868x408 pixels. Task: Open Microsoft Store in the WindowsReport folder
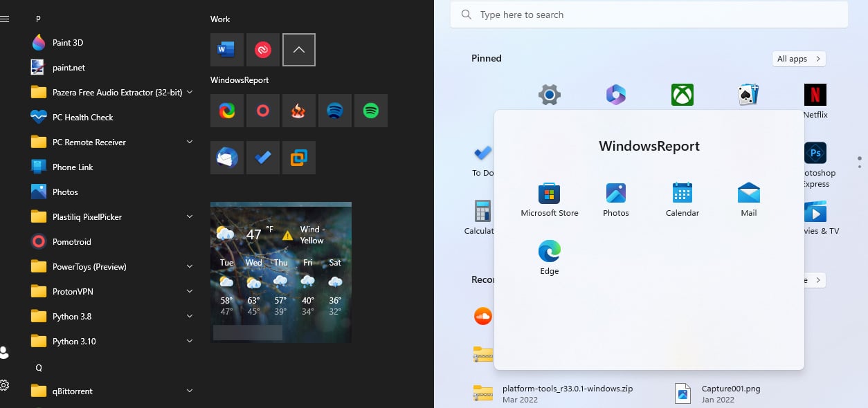(x=550, y=200)
